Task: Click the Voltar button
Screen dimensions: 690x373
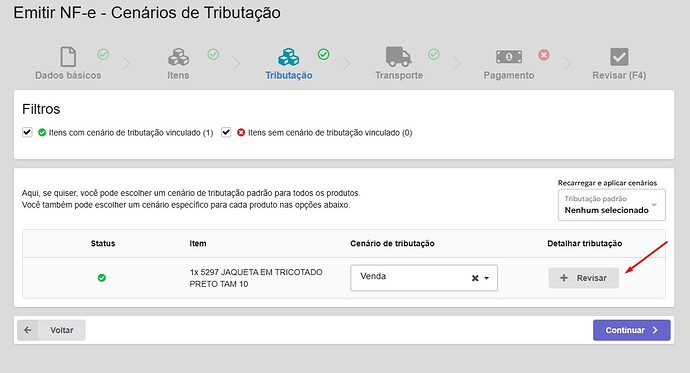Action: point(51,330)
